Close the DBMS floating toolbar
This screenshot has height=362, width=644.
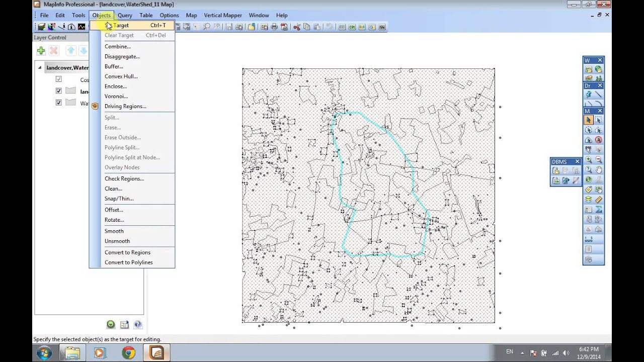click(x=577, y=161)
